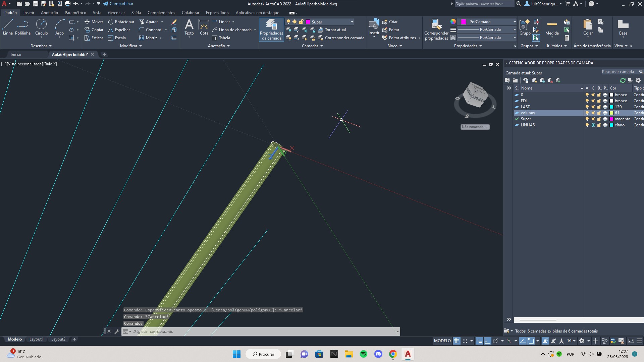Viewport: 644px width, 362px height.
Task: Toggle visibility of layer Super
Action: click(586, 119)
